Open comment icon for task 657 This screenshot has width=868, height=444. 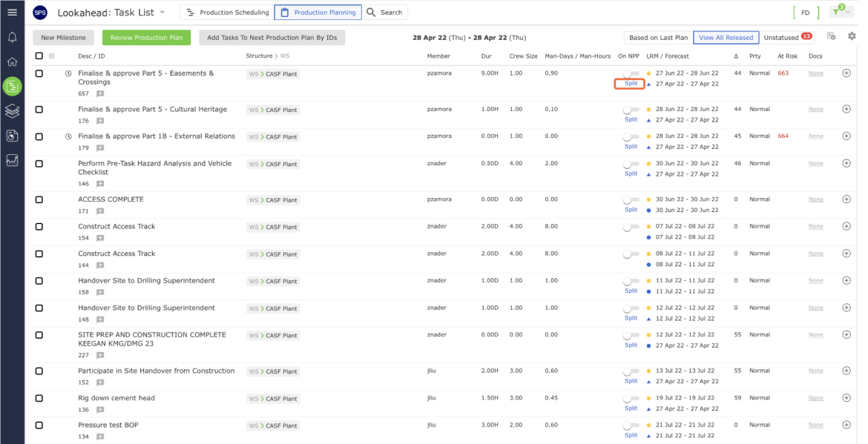pyautogui.click(x=100, y=94)
